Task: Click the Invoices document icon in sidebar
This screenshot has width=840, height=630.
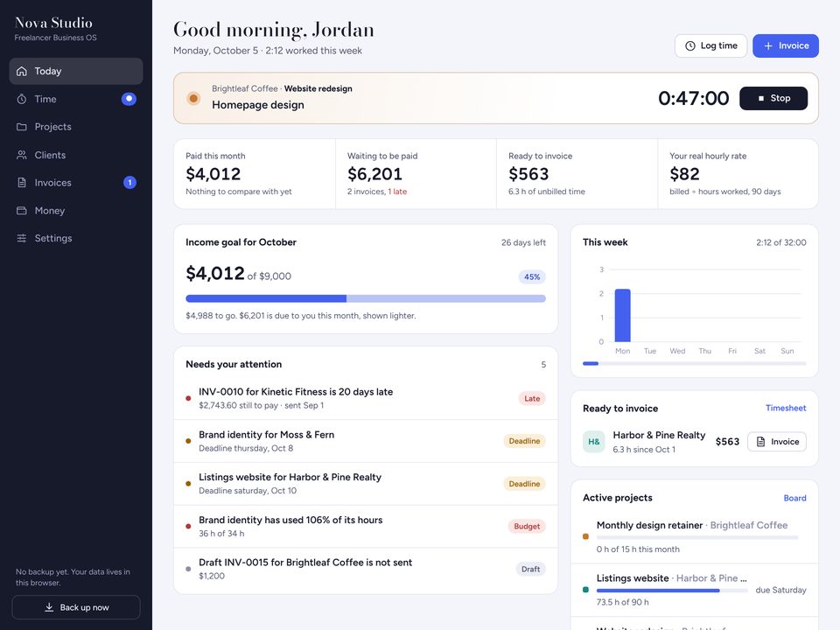Action: coord(21,183)
